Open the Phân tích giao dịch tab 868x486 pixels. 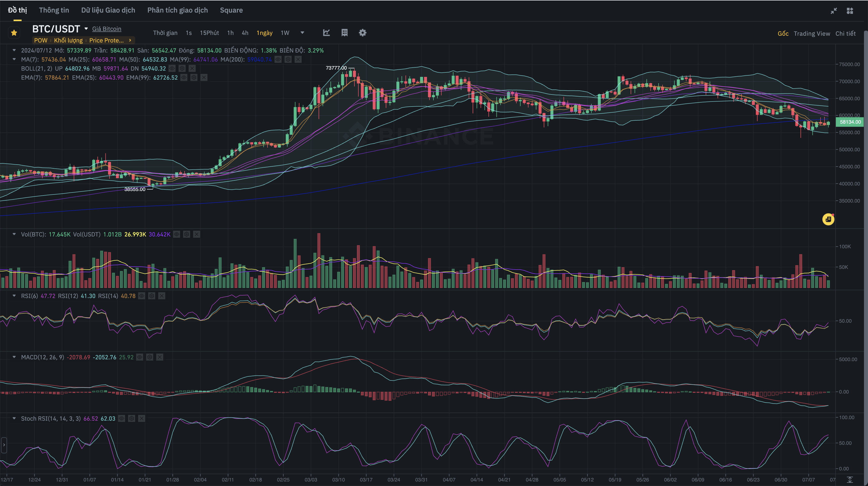177,10
